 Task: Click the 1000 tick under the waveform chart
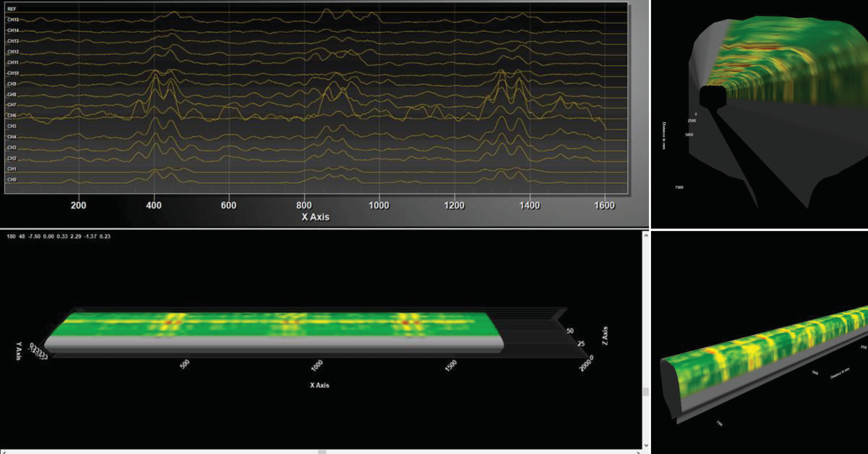pyautogui.click(x=379, y=205)
